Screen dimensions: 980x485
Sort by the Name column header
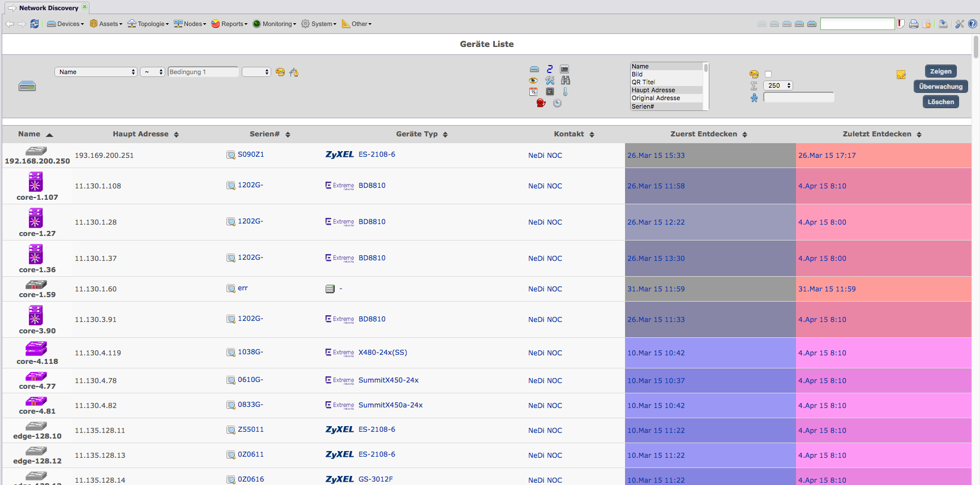35,134
